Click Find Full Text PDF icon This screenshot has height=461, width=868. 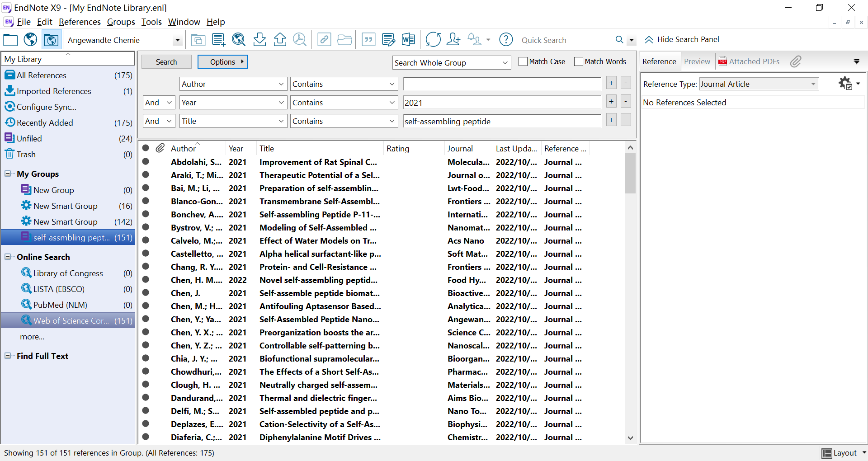coord(300,40)
